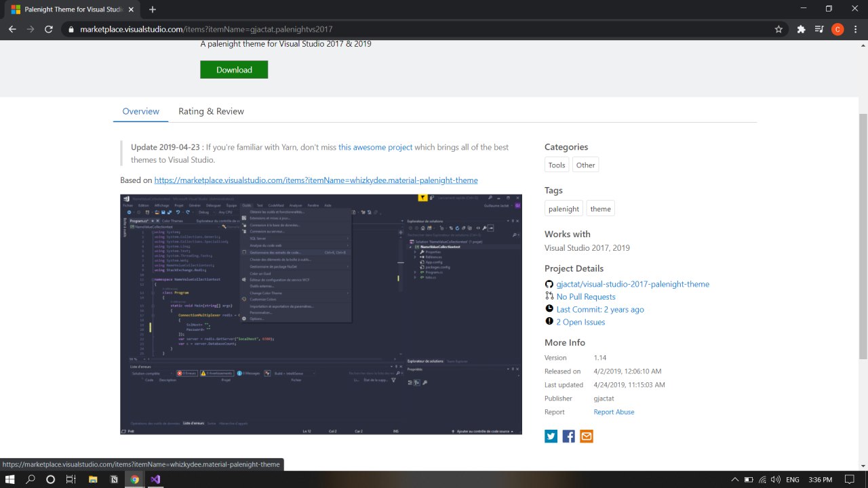Viewport: 868px width, 488px height.
Task: Share the extension on Facebook
Action: [569, 436]
